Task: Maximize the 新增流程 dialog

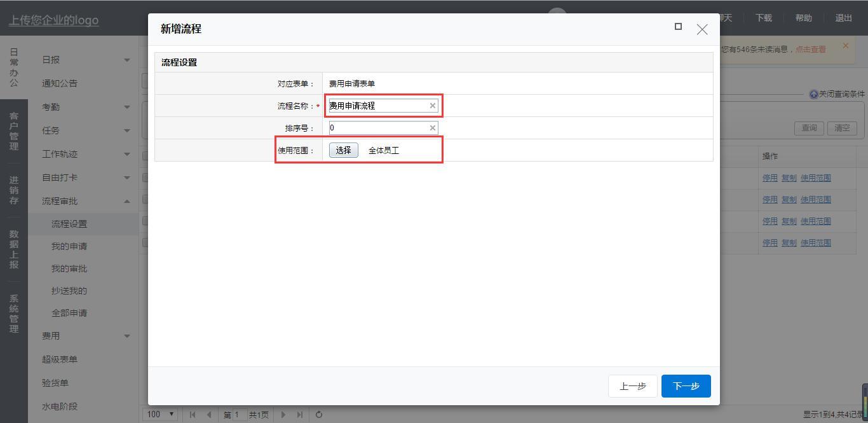Action: point(678,27)
